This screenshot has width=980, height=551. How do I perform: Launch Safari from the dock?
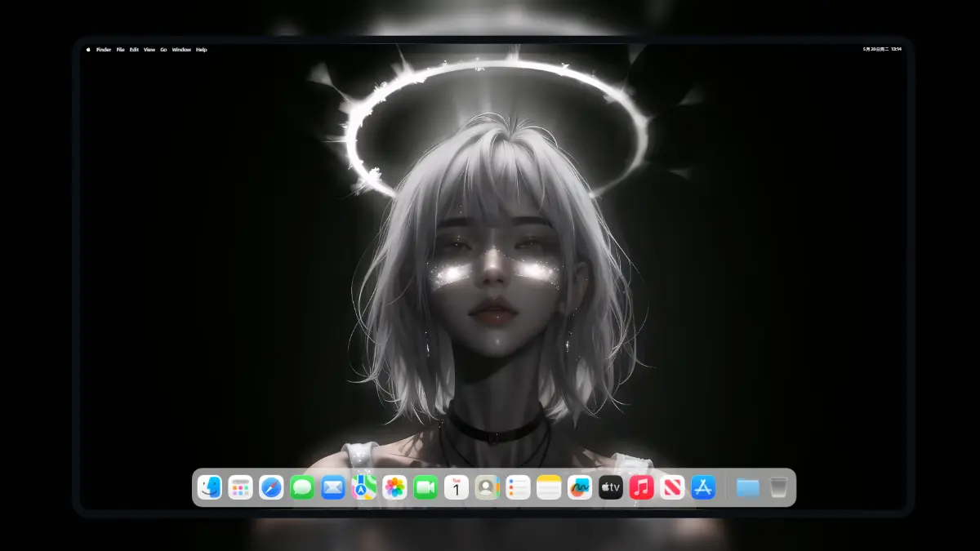(x=271, y=487)
